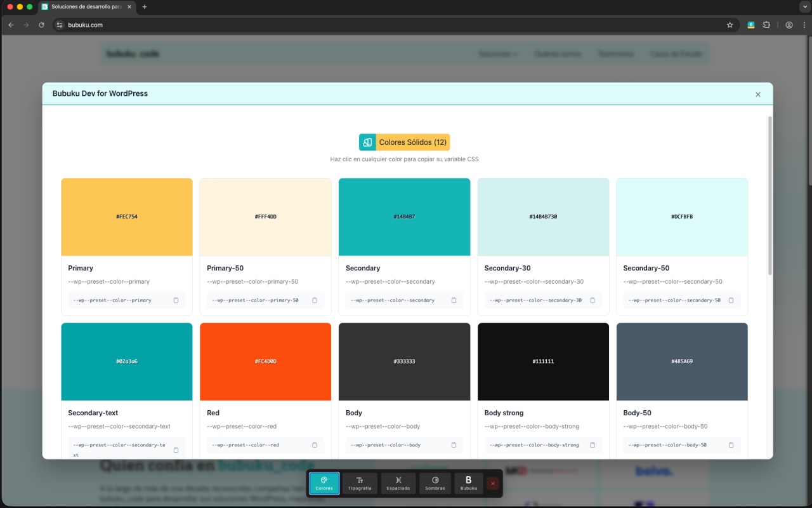Copy the Primary color variable using its clipboard icon
This screenshot has width=812, height=508.
tap(176, 300)
